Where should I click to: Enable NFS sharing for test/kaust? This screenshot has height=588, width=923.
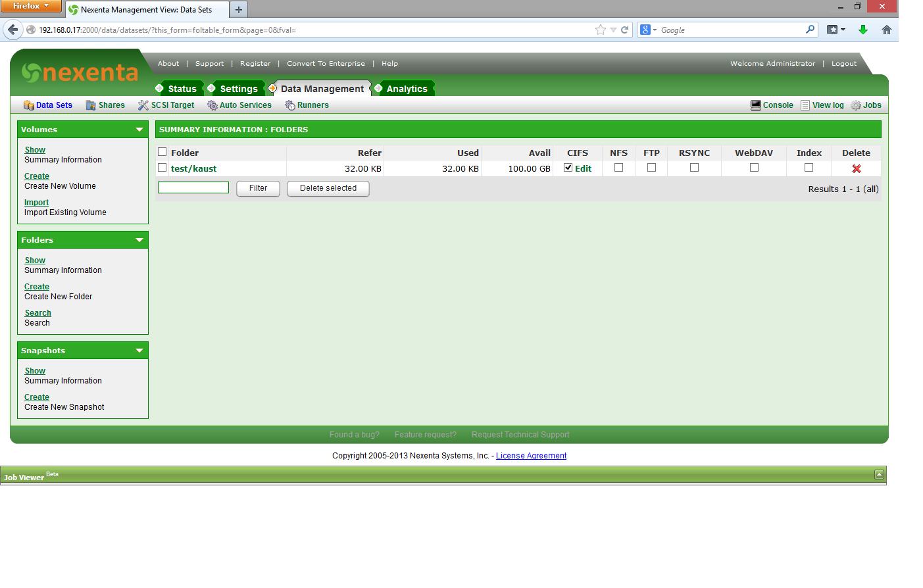tap(618, 168)
